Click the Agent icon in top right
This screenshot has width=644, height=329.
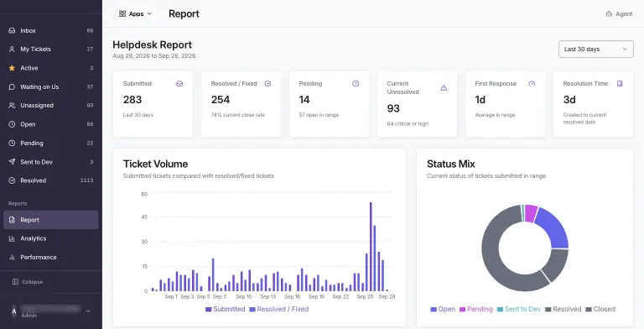(609, 14)
